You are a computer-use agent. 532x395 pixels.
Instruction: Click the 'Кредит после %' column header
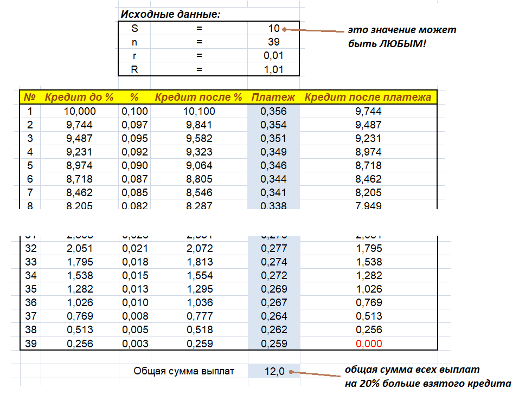[198, 98]
